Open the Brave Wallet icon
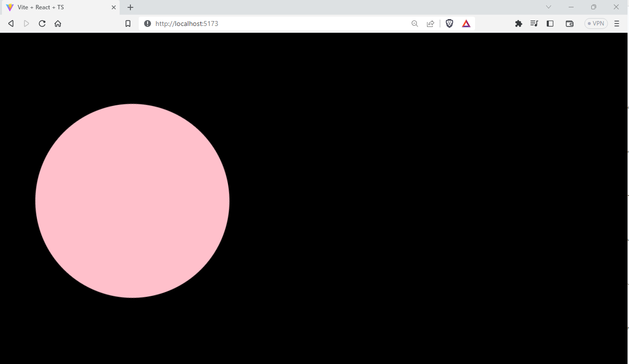Image resolution: width=629 pixels, height=364 pixels. [569, 24]
